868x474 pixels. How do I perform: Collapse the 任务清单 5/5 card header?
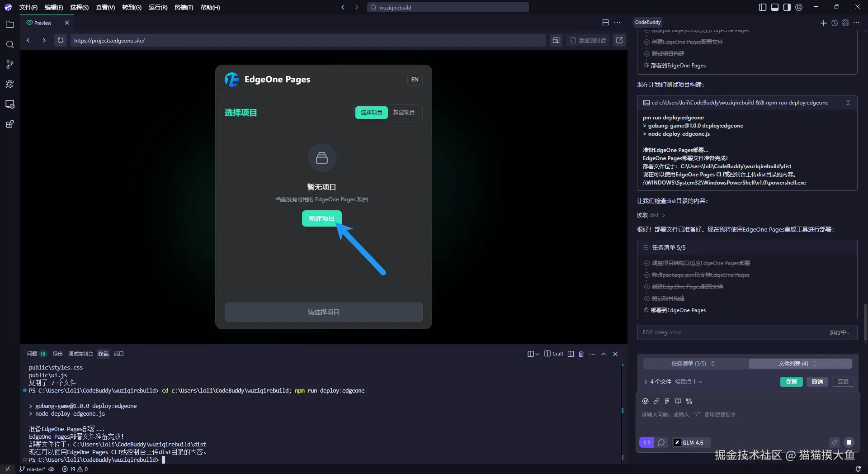point(747,247)
